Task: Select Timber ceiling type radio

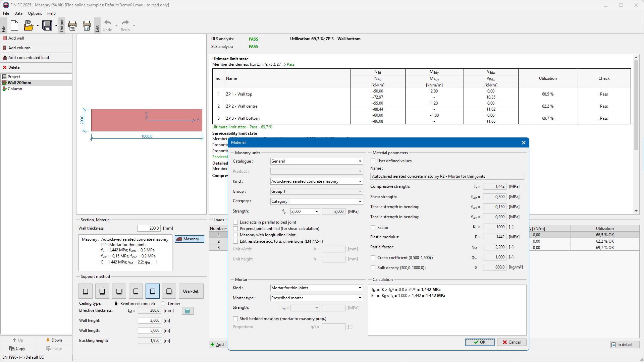Action: tap(163, 304)
